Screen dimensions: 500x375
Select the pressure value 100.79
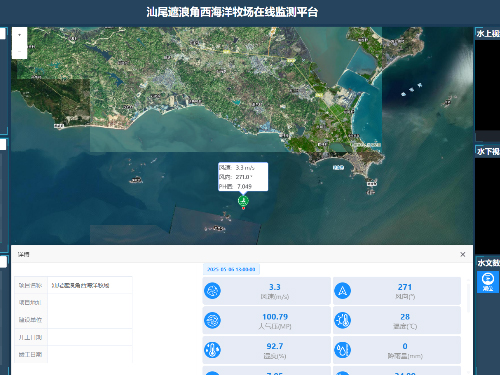pos(275,317)
